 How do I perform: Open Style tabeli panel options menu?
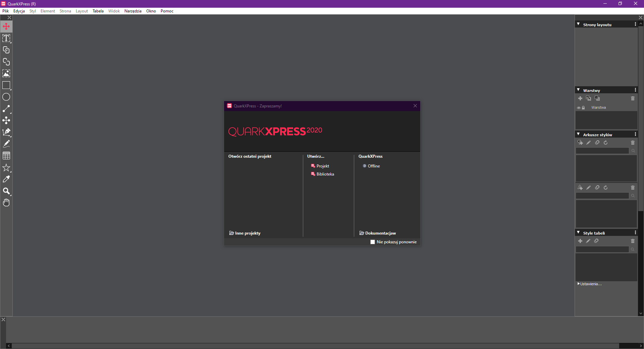pyautogui.click(x=635, y=233)
